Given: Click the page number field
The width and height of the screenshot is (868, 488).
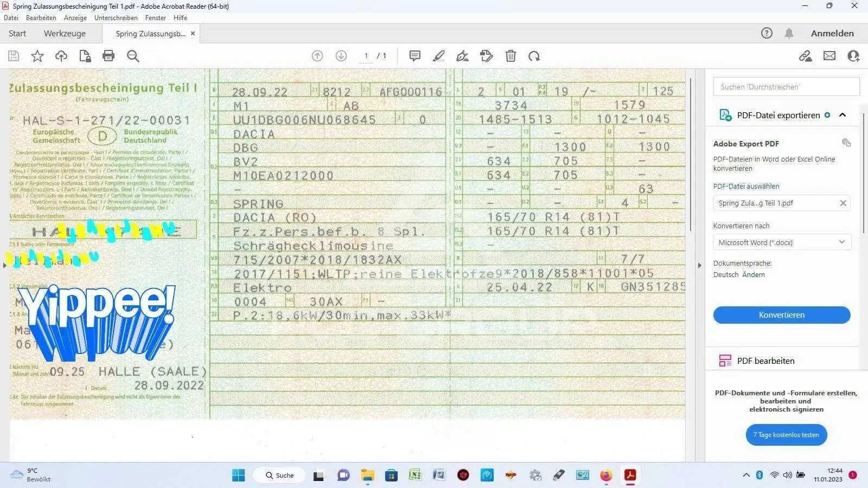Looking at the screenshot, I should pos(366,56).
